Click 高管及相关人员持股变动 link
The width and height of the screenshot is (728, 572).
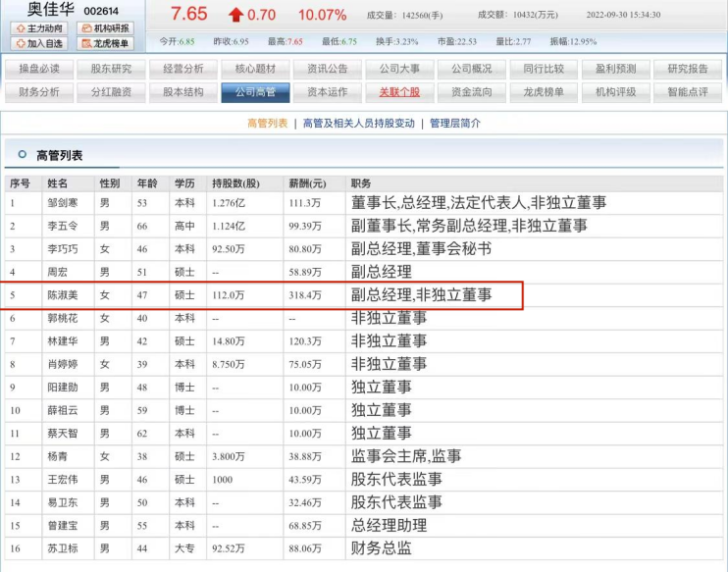pos(358,124)
